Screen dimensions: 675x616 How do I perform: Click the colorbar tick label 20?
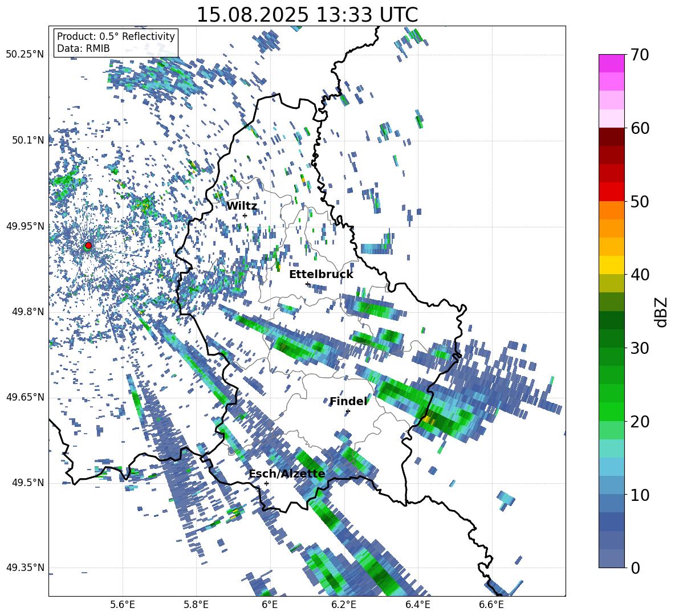point(640,422)
